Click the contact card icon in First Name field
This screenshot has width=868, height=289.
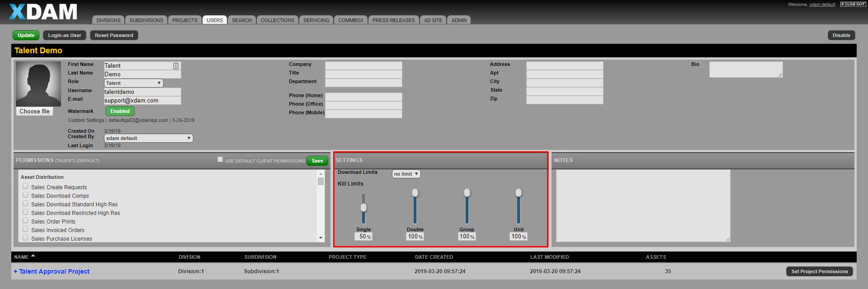pyautogui.click(x=176, y=66)
